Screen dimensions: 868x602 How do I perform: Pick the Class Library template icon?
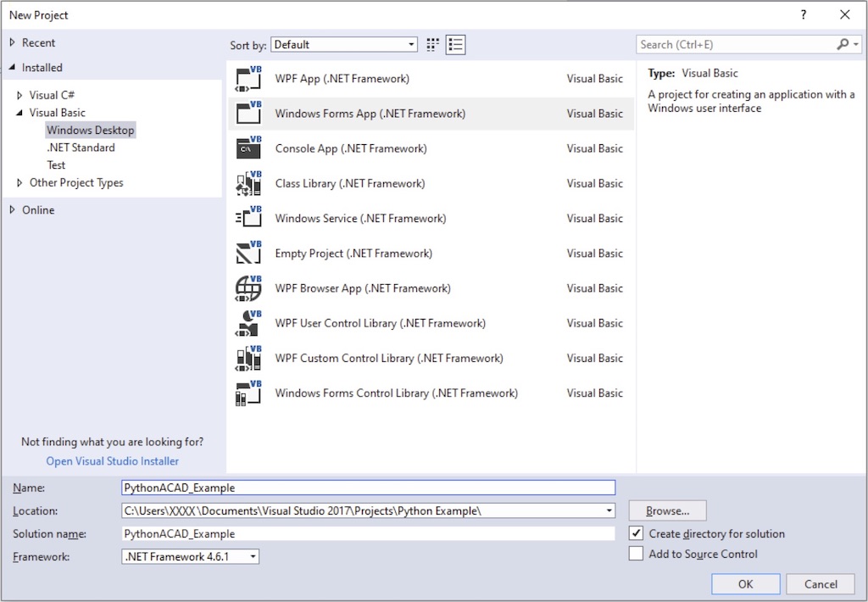click(248, 183)
